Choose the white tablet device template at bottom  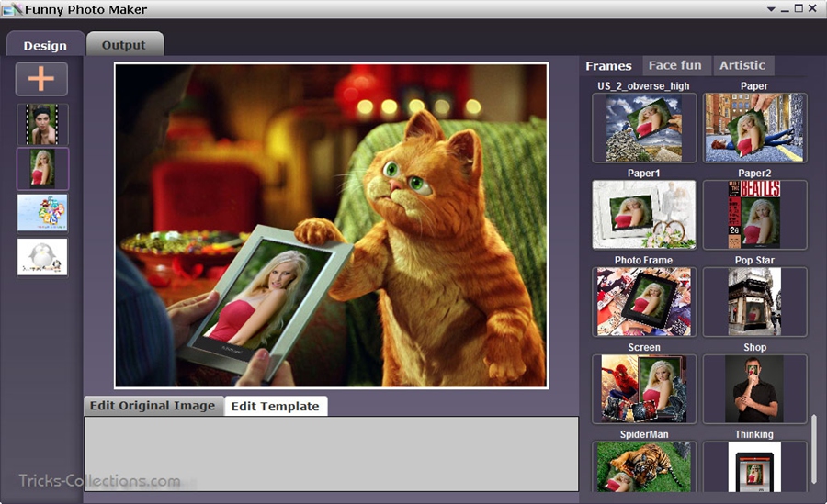point(754,467)
